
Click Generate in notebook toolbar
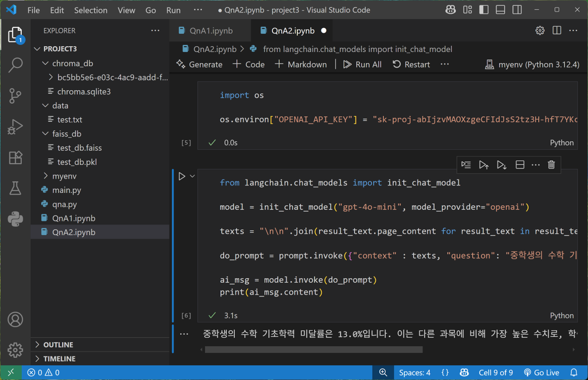(x=200, y=64)
